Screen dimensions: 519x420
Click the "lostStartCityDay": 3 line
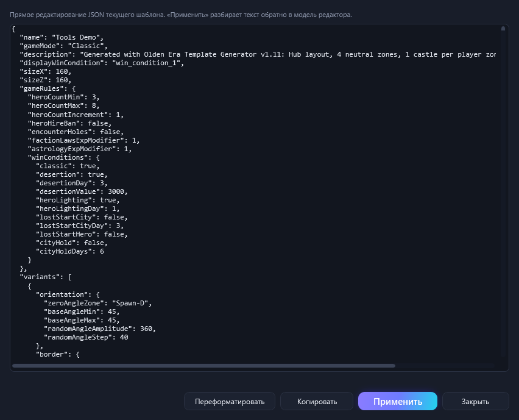pyautogui.click(x=79, y=226)
